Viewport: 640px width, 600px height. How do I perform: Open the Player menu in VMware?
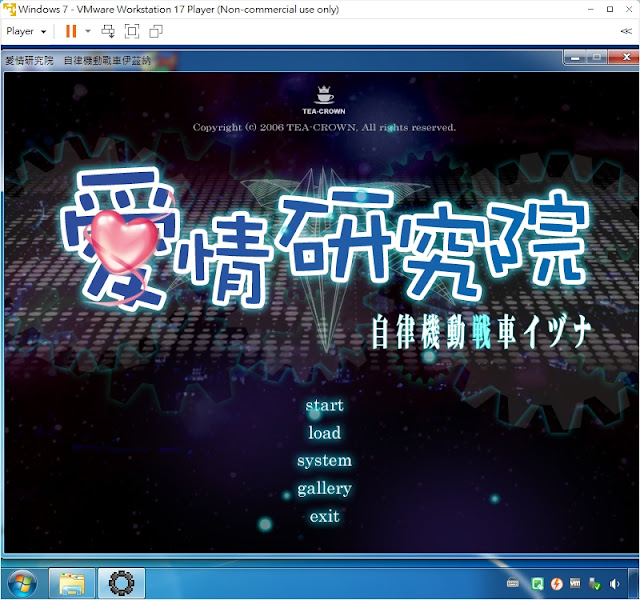point(26,31)
